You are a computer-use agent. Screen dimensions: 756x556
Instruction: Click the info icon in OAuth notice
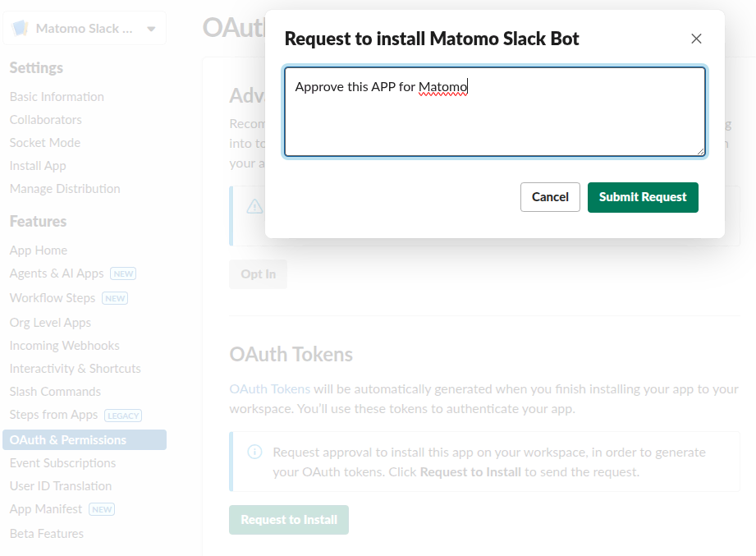click(x=254, y=453)
